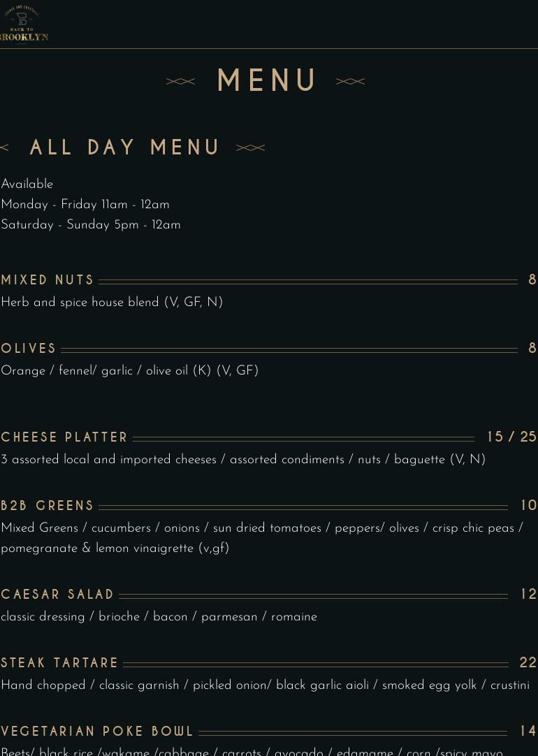Click the B2B GREENS heading
This screenshot has width=538, height=756.
pos(47,505)
